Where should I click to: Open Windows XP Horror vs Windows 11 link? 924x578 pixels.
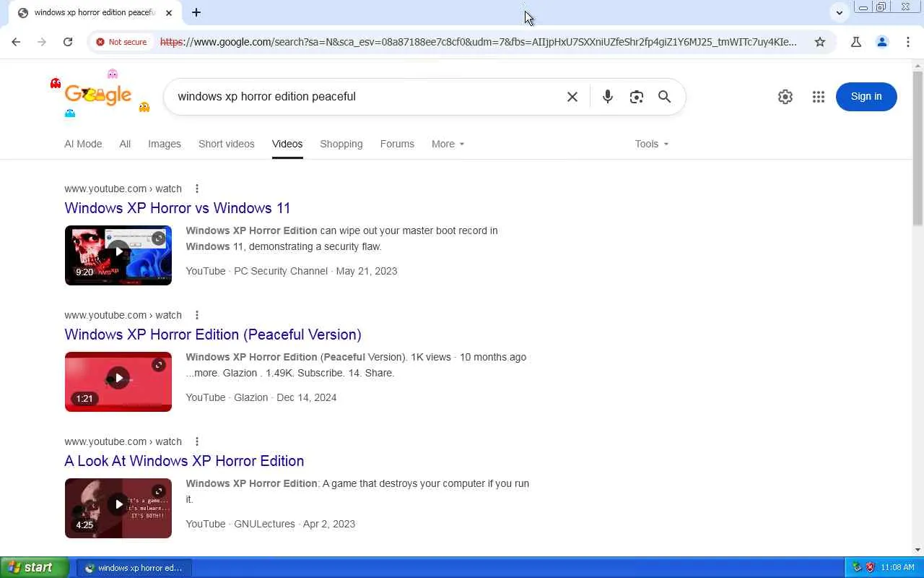click(178, 208)
